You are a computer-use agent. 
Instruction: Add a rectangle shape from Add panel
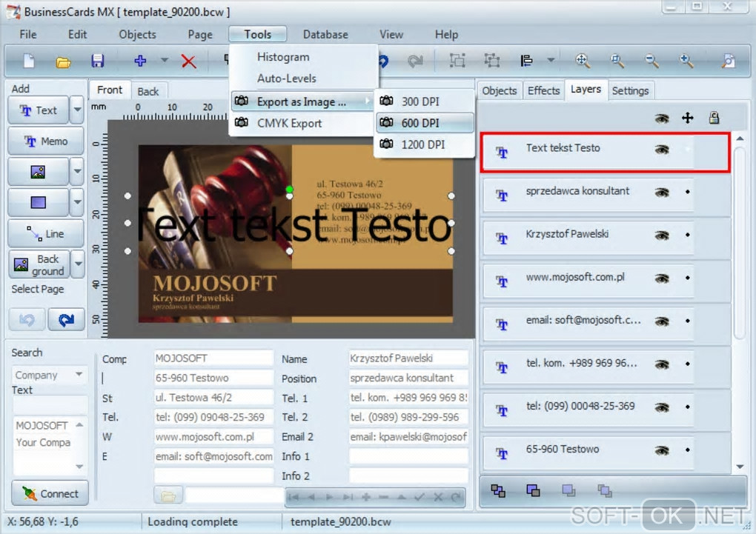pyautogui.click(x=38, y=202)
